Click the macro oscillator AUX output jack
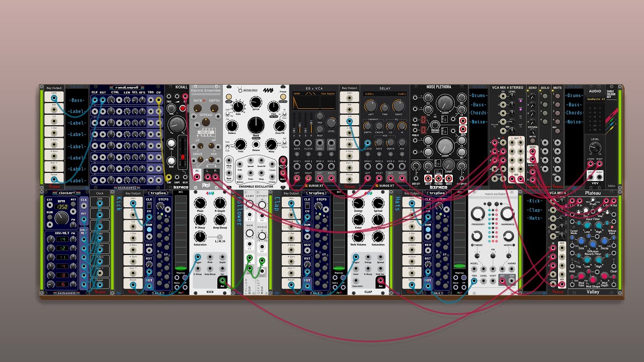The width and height of the screenshot is (644, 362). 511,281
